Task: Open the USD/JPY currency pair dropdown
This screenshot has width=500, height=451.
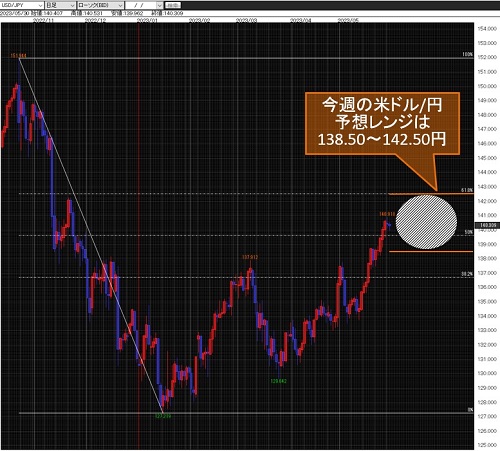Action: (22, 6)
